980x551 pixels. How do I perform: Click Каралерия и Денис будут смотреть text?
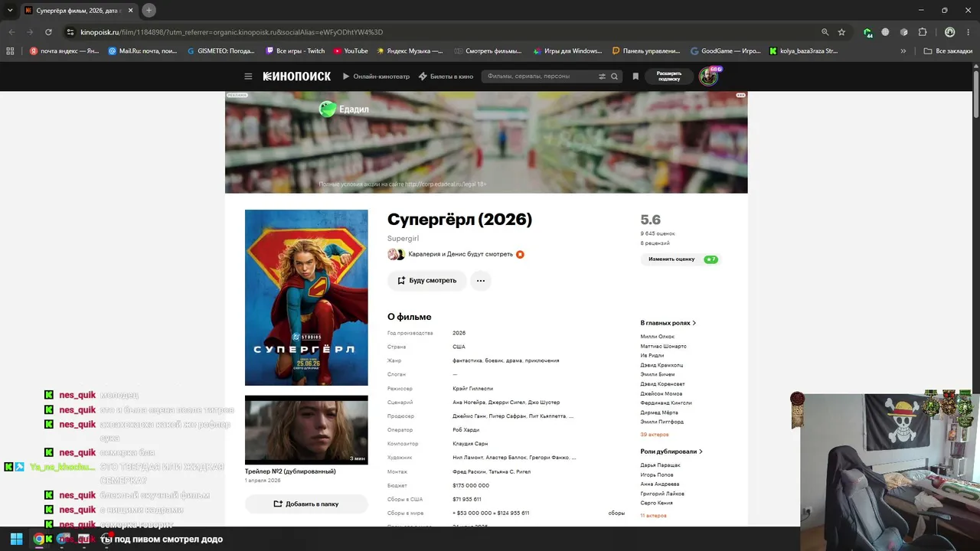[461, 254]
